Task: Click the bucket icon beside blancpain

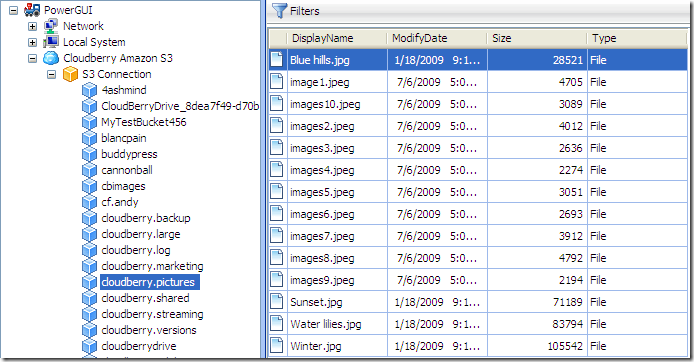Action: click(x=89, y=138)
